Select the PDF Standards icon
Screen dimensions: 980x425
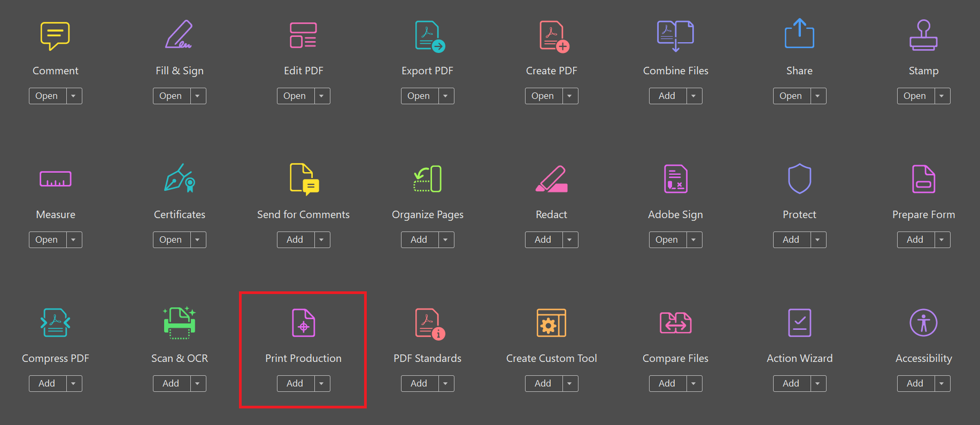tap(430, 324)
